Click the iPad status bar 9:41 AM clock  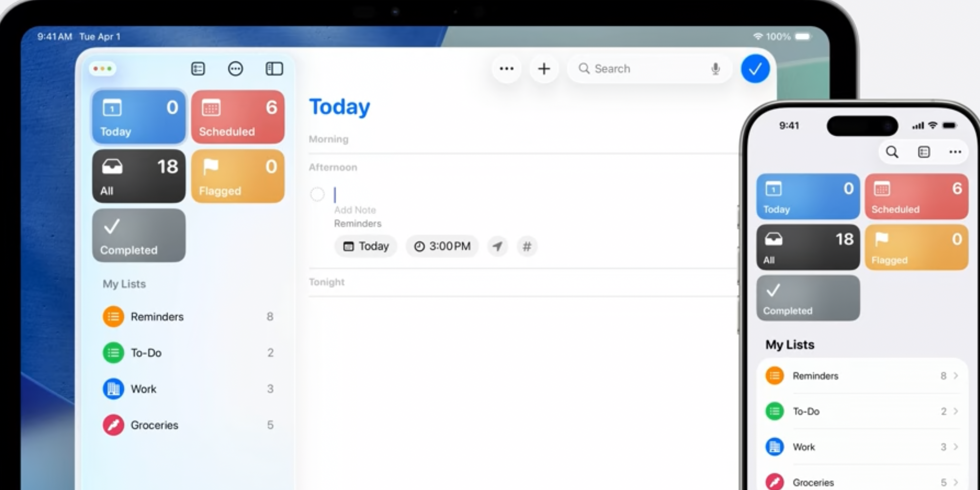click(55, 37)
